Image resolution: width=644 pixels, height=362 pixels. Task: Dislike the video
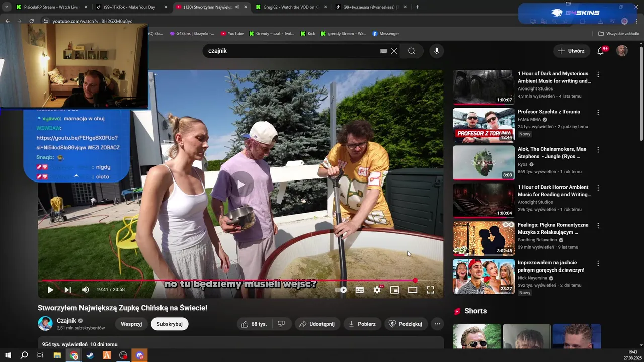[281, 324]
